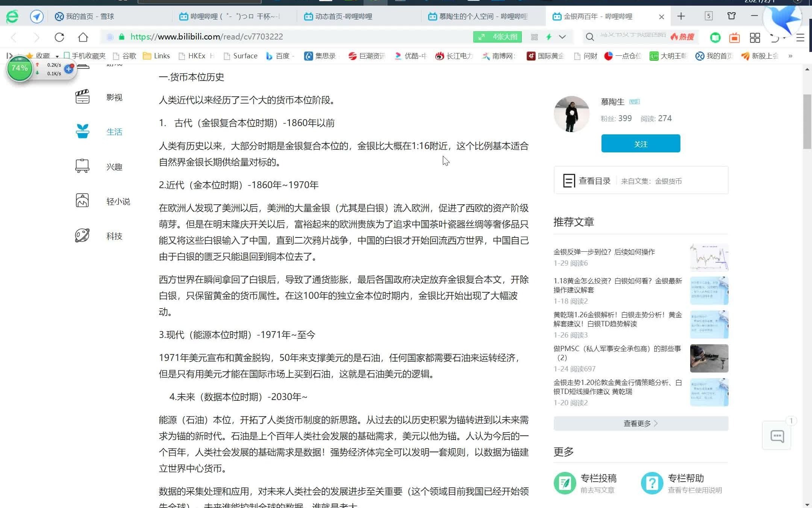Click the 关注 follow button
This screenshot has height=508, width=812.
641,144
